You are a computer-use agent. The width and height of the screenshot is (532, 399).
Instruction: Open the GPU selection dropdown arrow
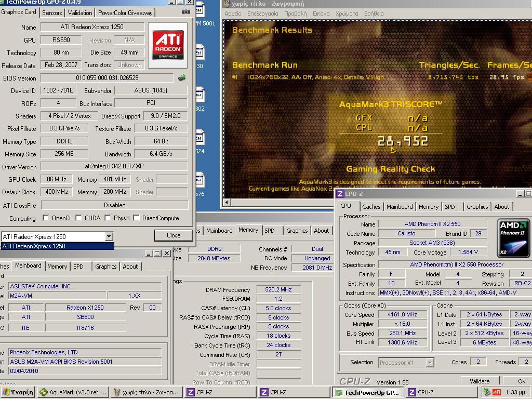[x=109, y=236]
